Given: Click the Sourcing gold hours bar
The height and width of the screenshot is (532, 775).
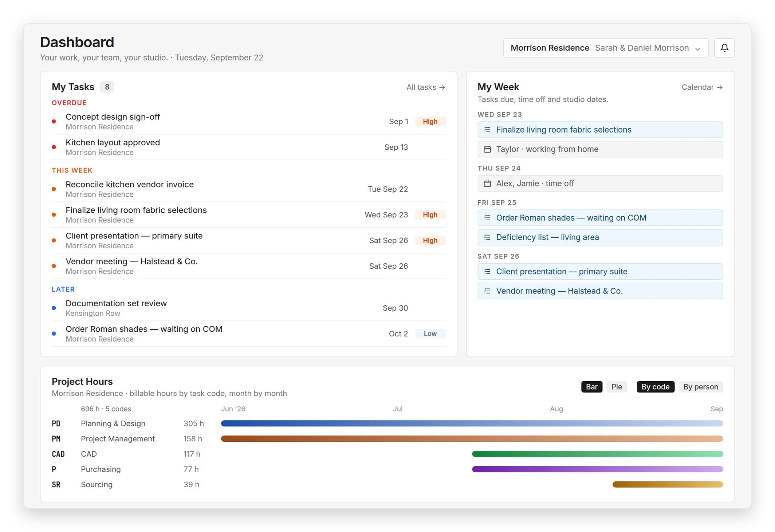Looking at the screenshot, I should pyautogui.click(x=668, y=485).
